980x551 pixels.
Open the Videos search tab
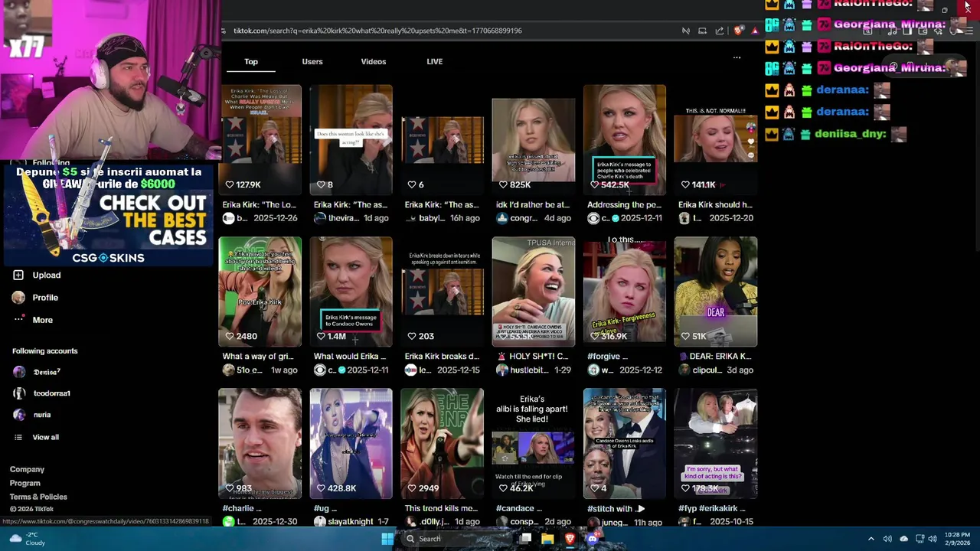(x=374, y=61)
